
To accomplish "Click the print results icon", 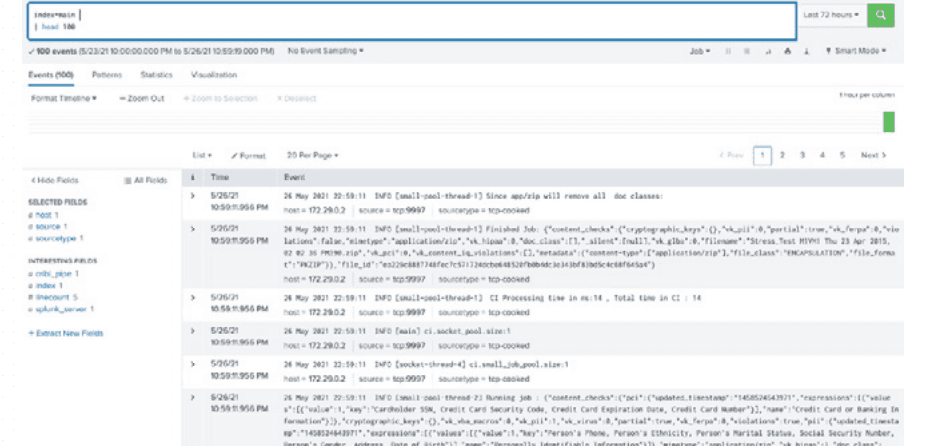I will coord(788,50).
